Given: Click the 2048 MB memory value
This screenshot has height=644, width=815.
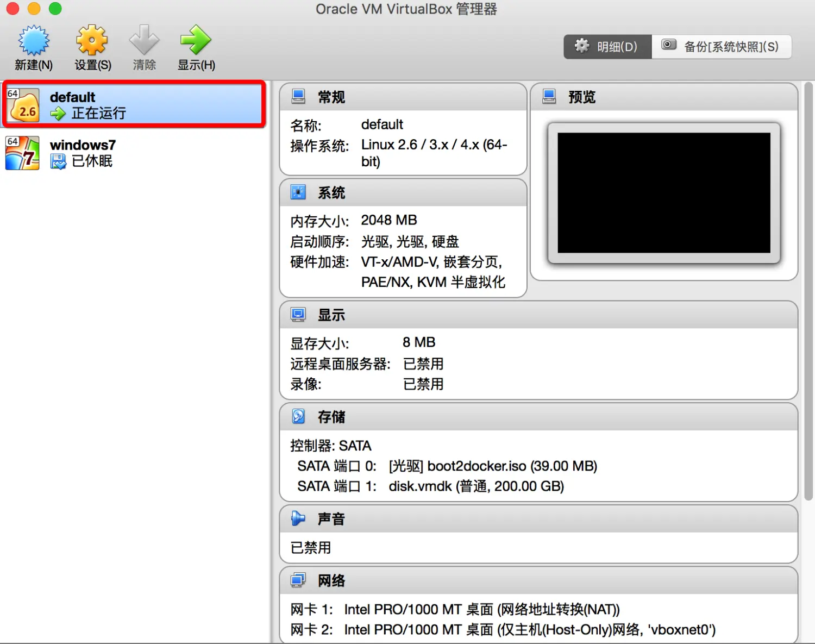Looking at the screenshot, I should click(389, 220).
